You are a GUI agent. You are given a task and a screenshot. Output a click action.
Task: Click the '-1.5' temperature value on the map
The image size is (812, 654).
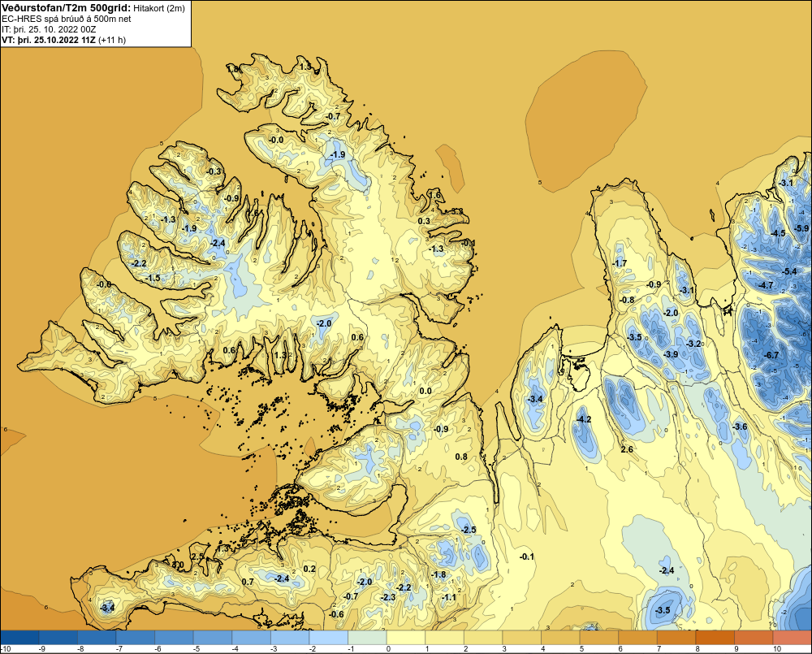[x=153, y=278]
